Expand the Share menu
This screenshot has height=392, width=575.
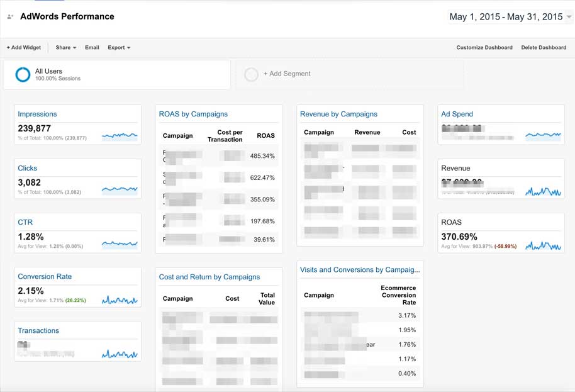click(65, 48)
